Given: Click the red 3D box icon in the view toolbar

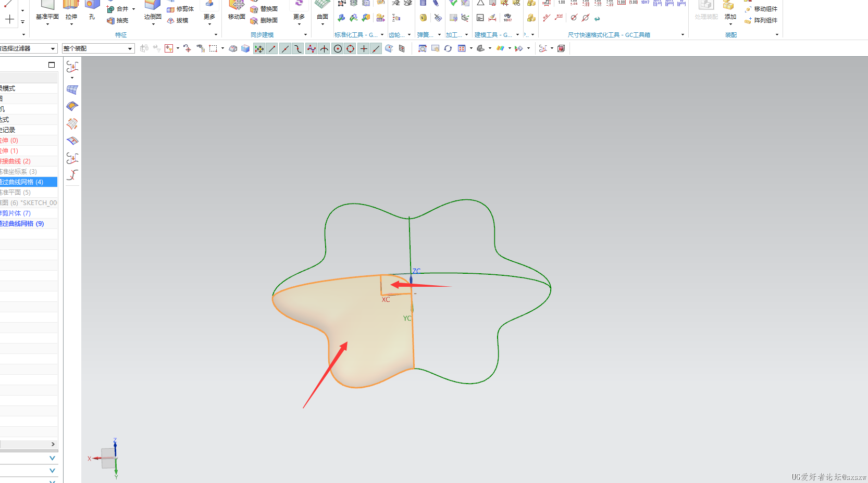Looking at the screenshot, I should point(561,48).
